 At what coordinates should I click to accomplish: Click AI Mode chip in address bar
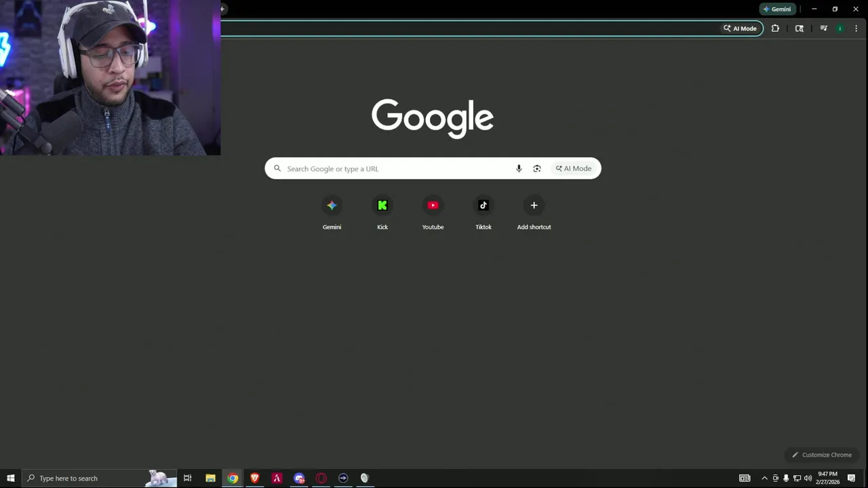click(x=741, y=28)
